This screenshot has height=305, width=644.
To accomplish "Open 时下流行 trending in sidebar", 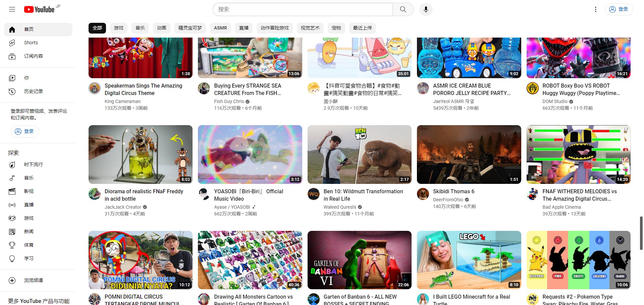I will [x=38, y=164].
